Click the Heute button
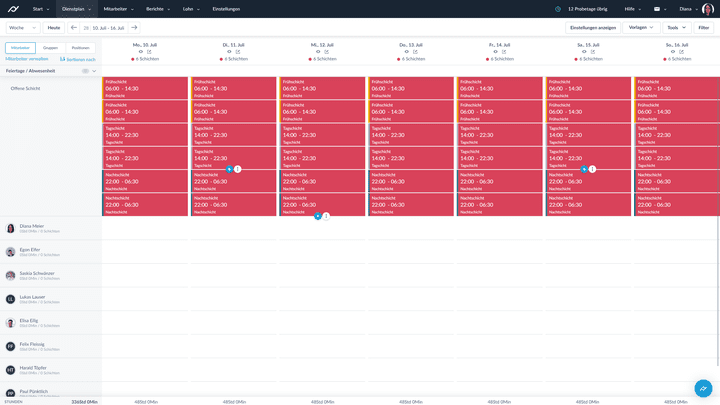 click(x=54, y=28)
